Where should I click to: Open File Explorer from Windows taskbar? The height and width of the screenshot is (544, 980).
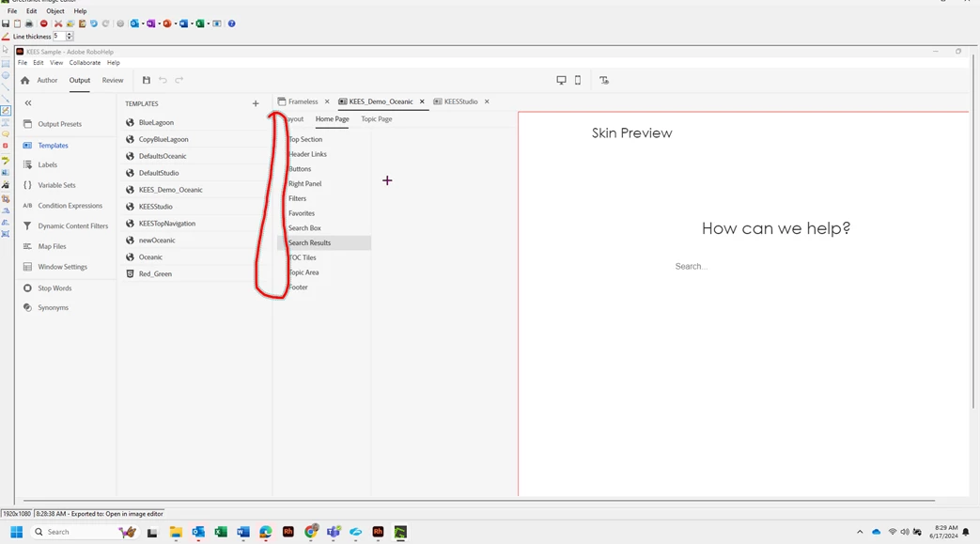point(176,532)
